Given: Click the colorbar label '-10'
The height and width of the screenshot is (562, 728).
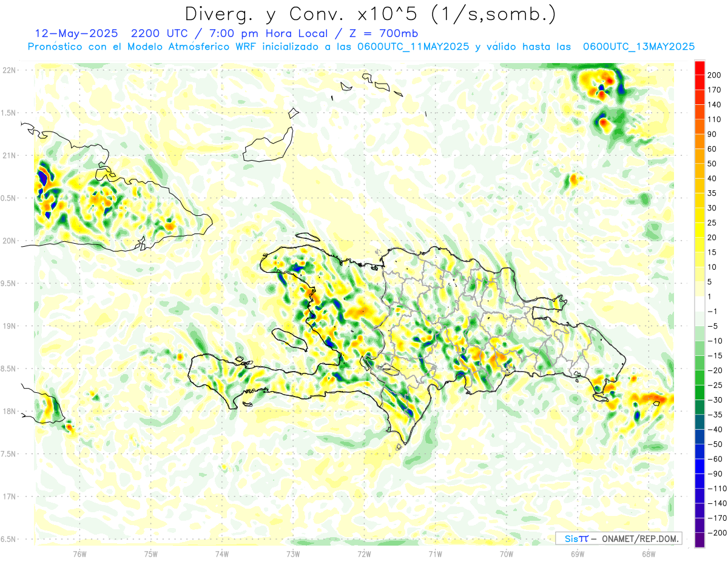Looking at the screenshot, I should 714,341.
